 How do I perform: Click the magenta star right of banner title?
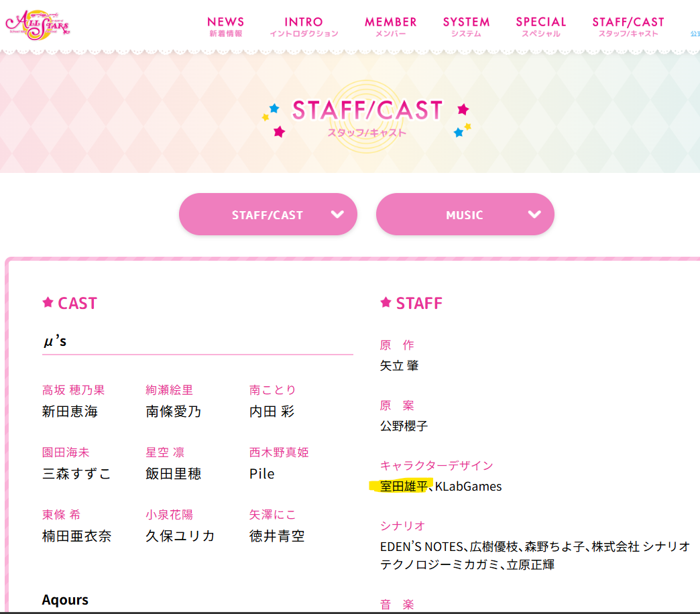tap(463, 109)
